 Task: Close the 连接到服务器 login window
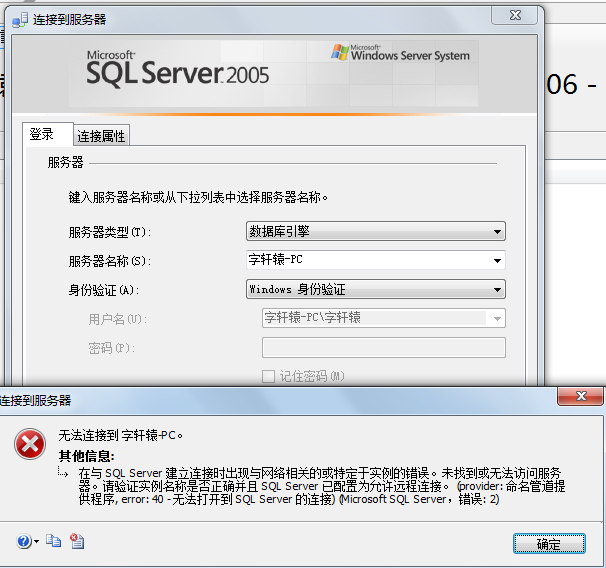[x=514, y=15]
